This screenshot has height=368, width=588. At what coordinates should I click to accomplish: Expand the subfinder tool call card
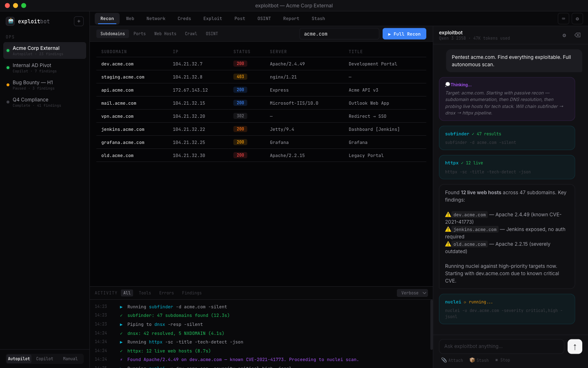(x=507, y=138)
